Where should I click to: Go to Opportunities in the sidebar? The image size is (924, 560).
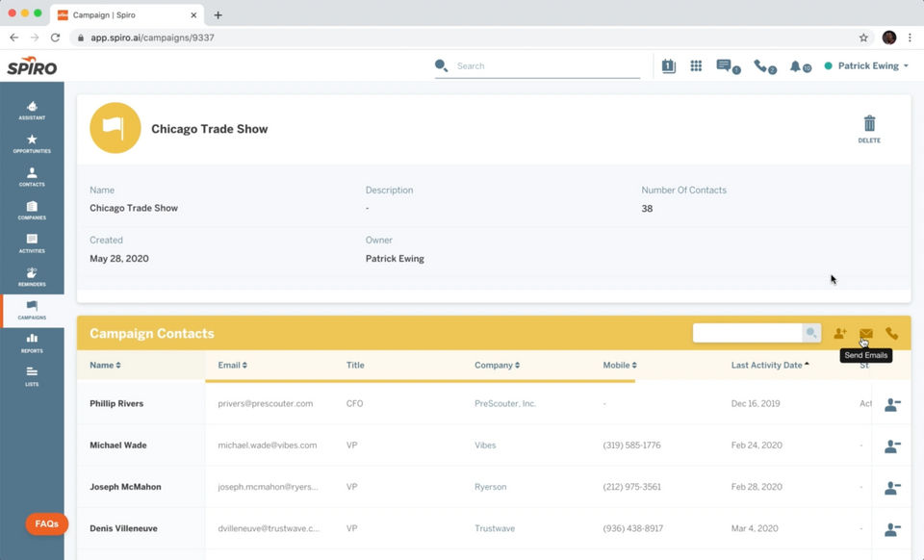pyautogui.click(x=32, y=144)
